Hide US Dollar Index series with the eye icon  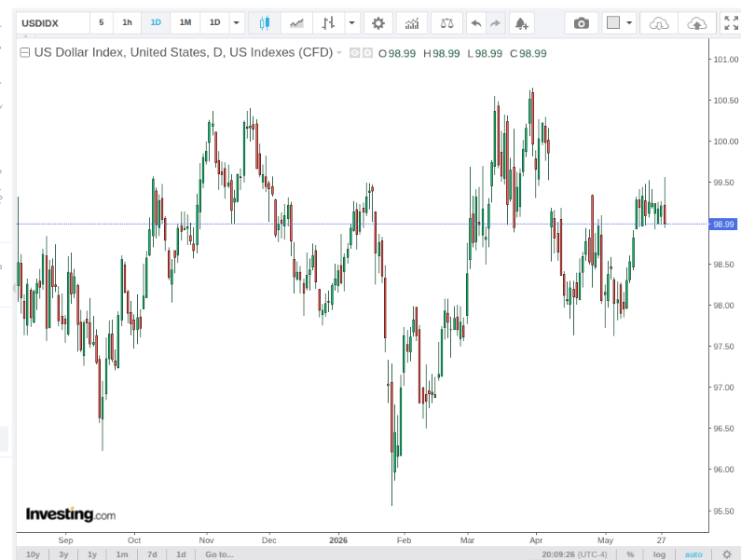(x=354, y=53)
